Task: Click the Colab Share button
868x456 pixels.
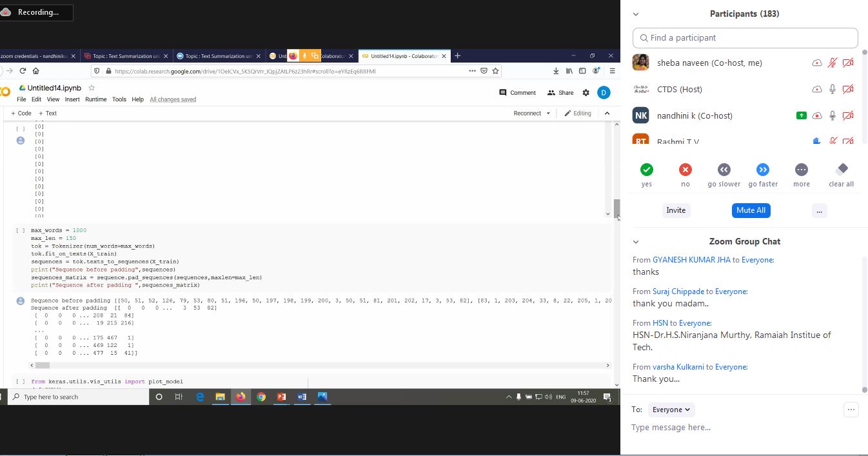Action: point(560,93)
